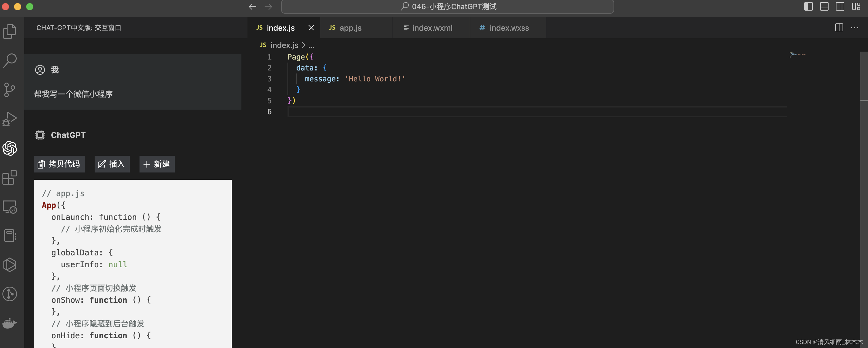868x348 pixels.
Task: Click the onShow: function () line
Action: coord(101,300)
